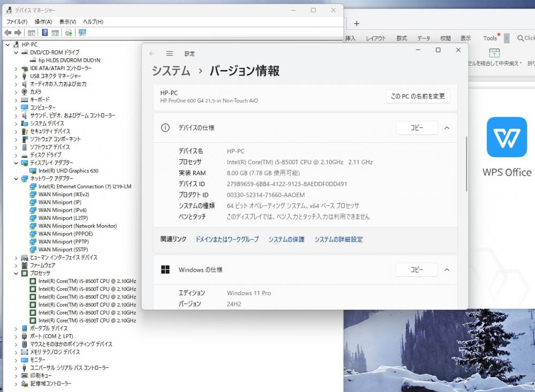The image size is (535, 392).
Task: Open the 操作(A) menu
Action: pos(43,21)
